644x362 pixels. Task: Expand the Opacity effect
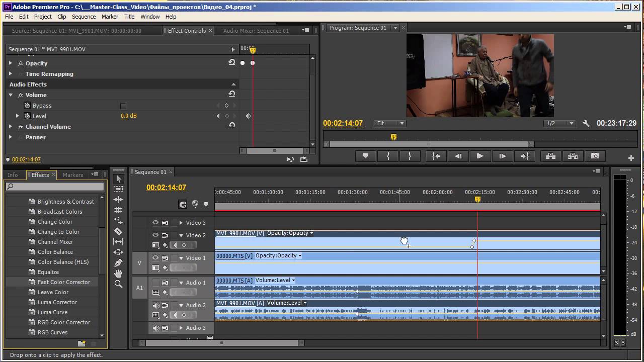coord(11,63)
